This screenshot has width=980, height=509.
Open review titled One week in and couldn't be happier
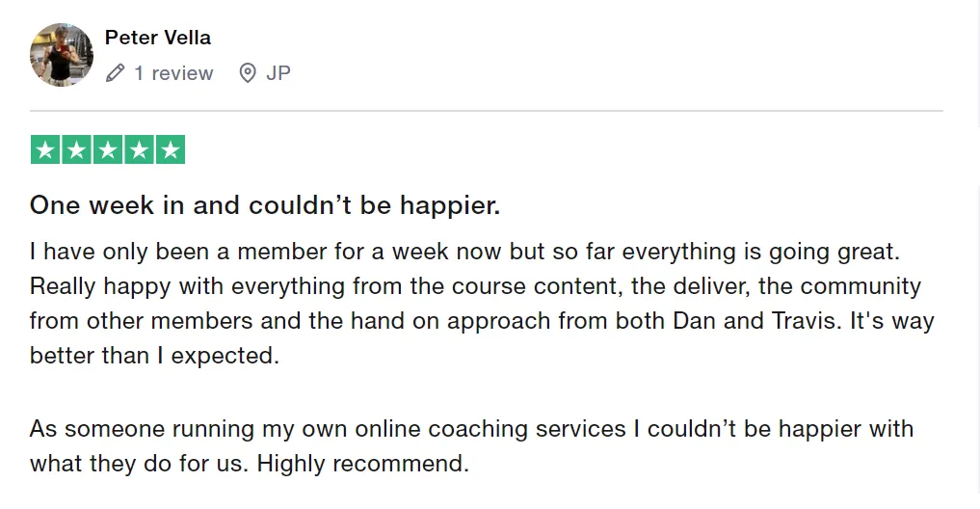265,205
